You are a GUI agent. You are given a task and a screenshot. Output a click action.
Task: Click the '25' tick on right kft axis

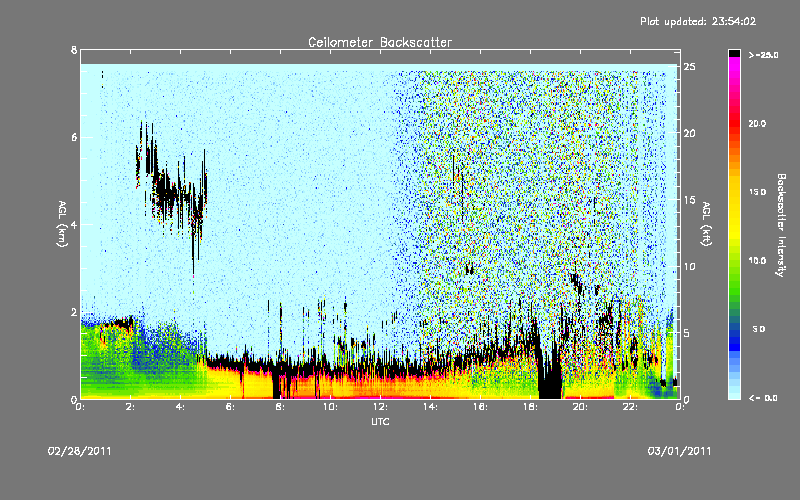(689, 67)
